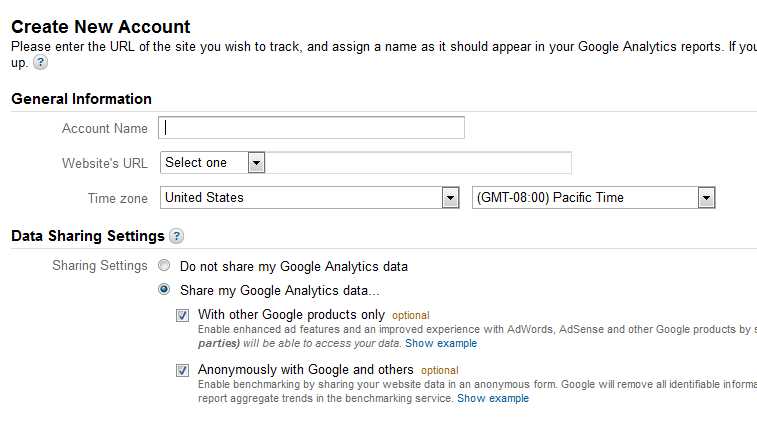Viewport: 757px width, 421px height.
Task: Choose the 'Share my Google Analytics data' radio
Action: pyautogui.click(x=164, y=289)
